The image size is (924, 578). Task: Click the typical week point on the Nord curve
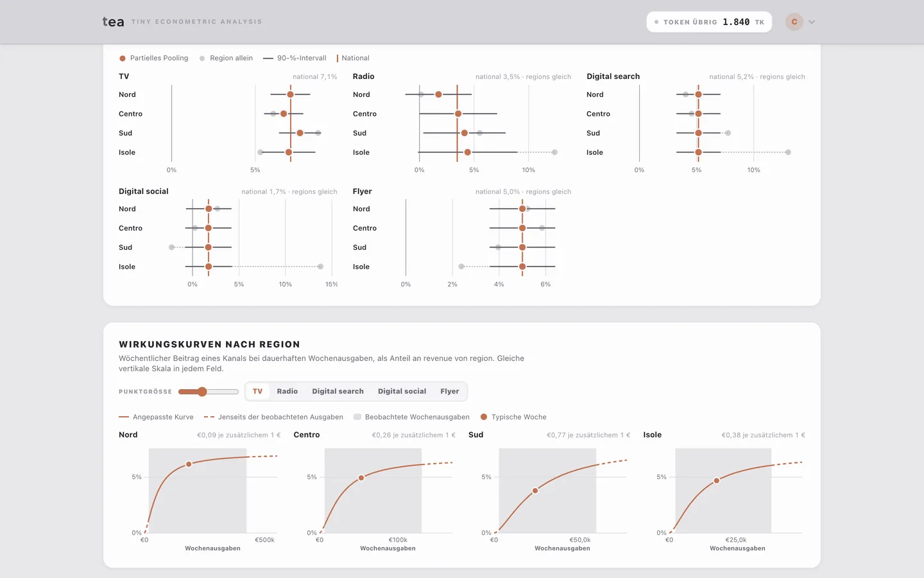tap(189, 464)
